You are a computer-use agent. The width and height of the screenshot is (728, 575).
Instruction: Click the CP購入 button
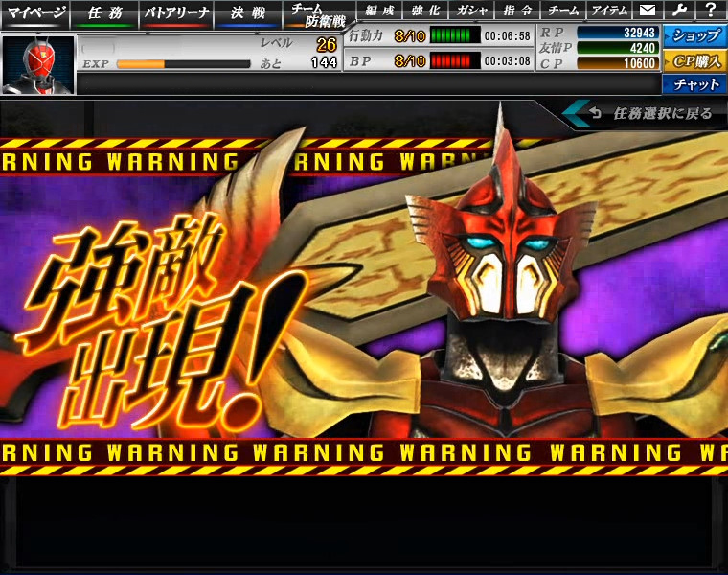(695, 60)
